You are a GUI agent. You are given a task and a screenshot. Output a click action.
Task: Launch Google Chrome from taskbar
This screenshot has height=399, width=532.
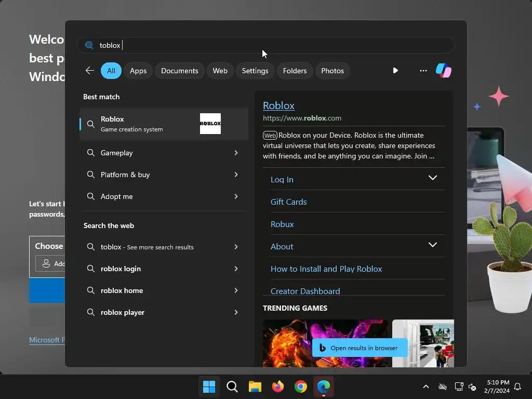point(301,387)
